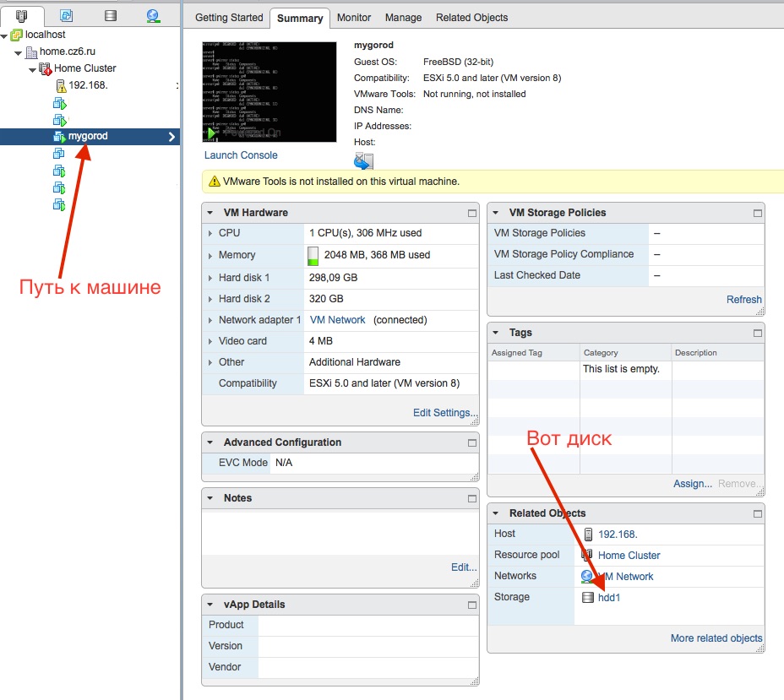
Task: Minimize the Tags panel
Action: (757, 334)
